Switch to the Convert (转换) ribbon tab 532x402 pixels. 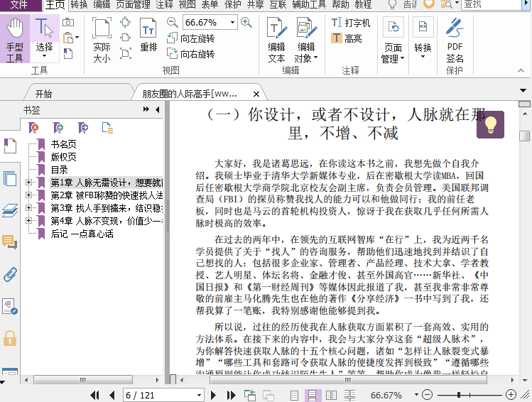coord(79,4)
